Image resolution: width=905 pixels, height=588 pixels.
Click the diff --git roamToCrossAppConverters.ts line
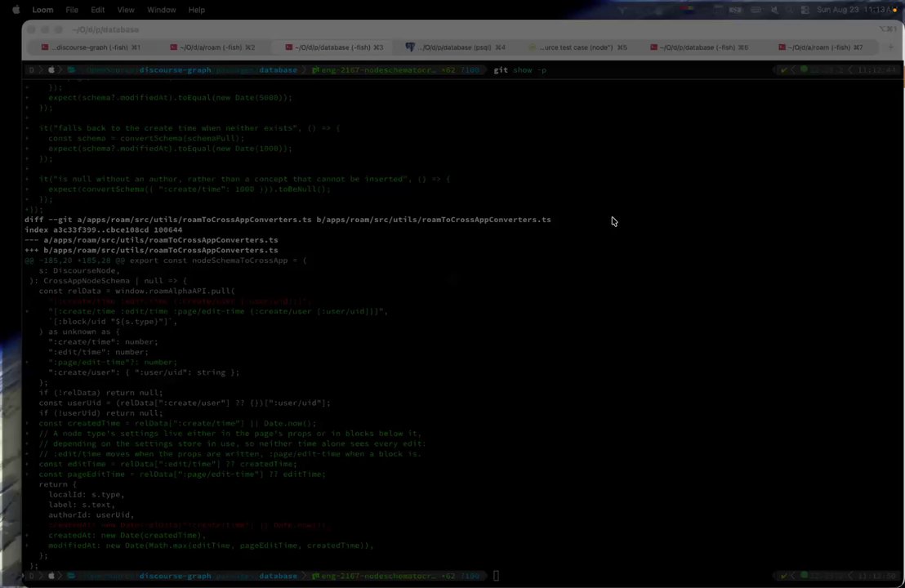pyautogui.click(x=288, y=219)
